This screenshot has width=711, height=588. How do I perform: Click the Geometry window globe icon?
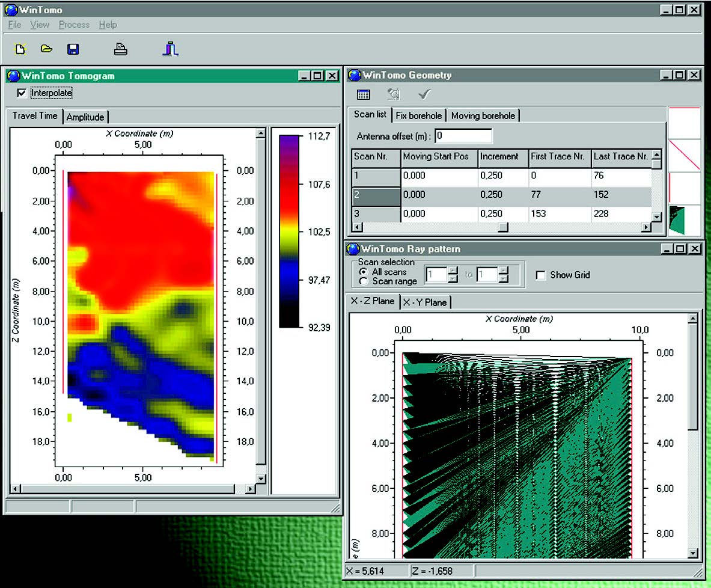(x=355, y=75)
